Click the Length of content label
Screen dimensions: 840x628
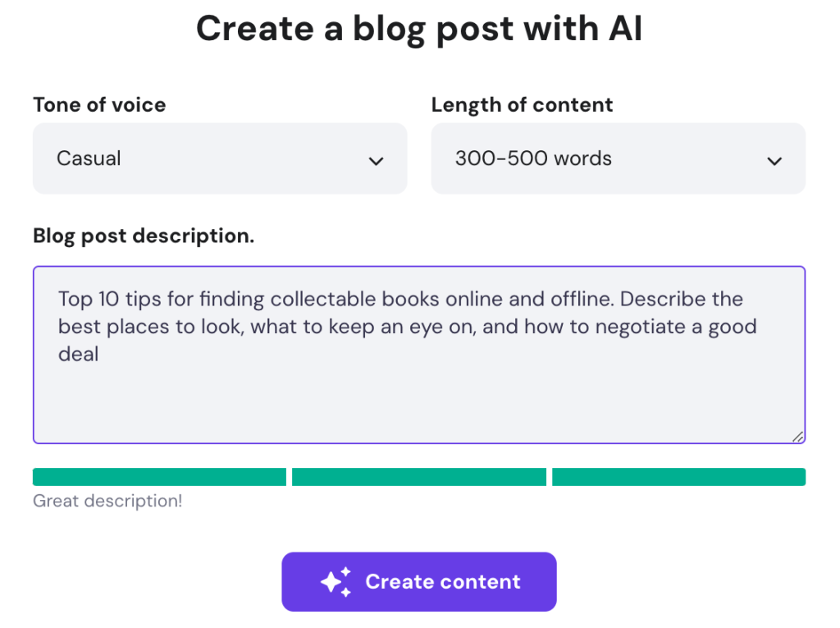click(x=522, y=105)
